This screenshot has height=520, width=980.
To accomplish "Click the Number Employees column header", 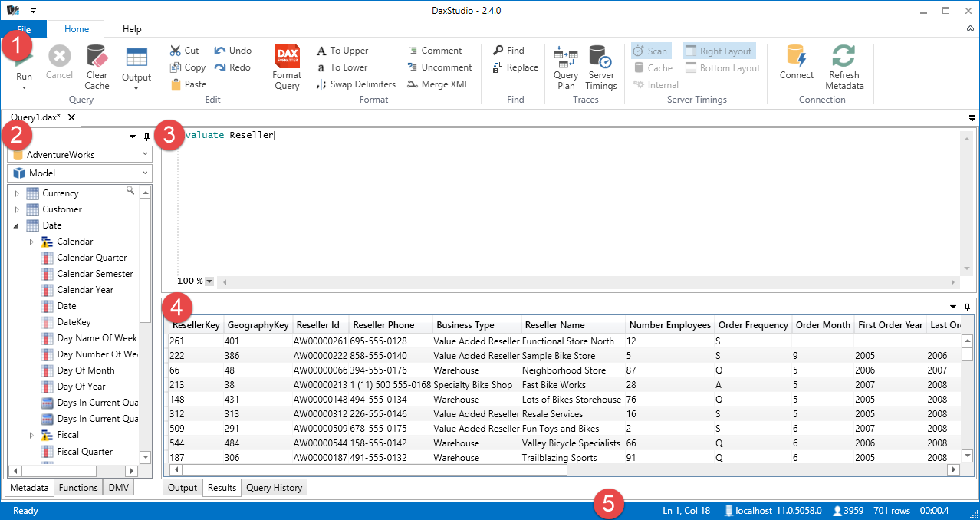I will click(670, 325).
